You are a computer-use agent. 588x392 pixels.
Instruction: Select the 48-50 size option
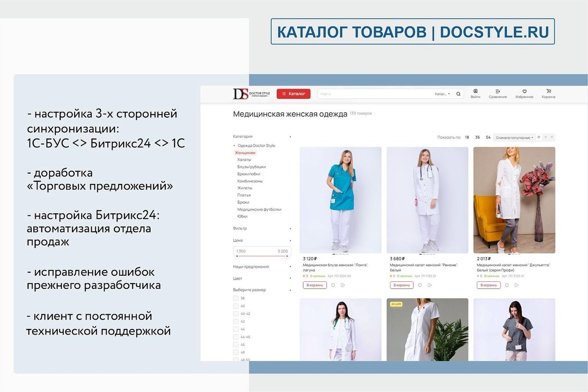236,360
